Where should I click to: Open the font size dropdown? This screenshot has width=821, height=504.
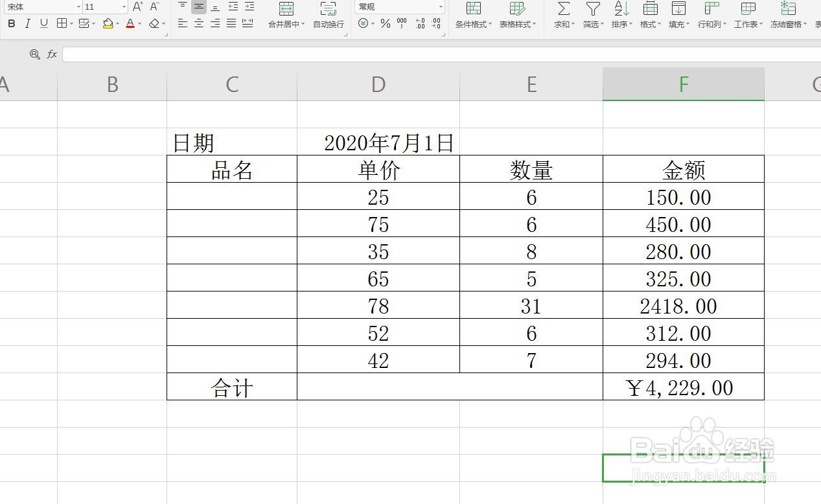pos(123,6)
